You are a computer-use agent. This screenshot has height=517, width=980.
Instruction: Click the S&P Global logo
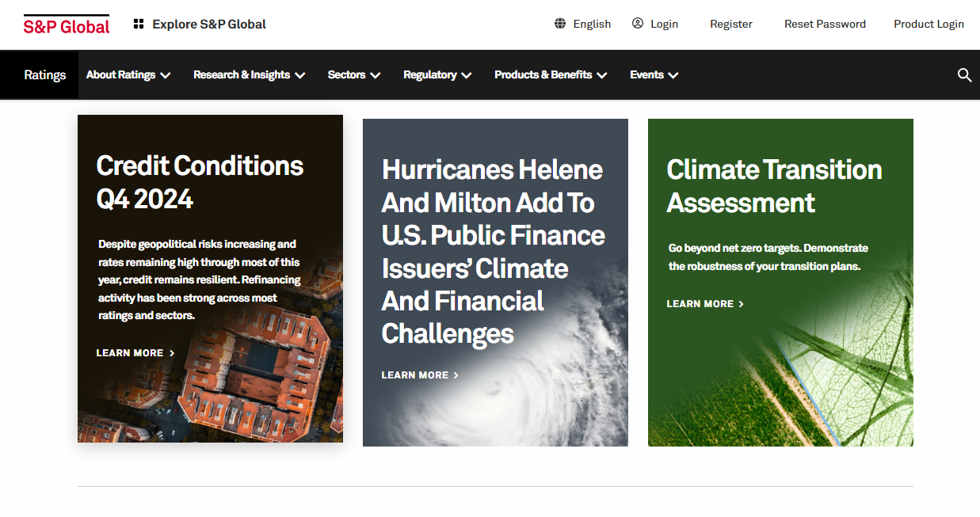(67, 25)
